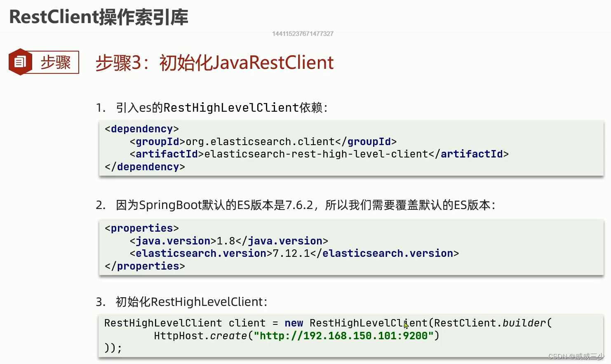611x364 pixels.
Task: Click the closing </properties> tag line
Action: (x=145, y=266)
